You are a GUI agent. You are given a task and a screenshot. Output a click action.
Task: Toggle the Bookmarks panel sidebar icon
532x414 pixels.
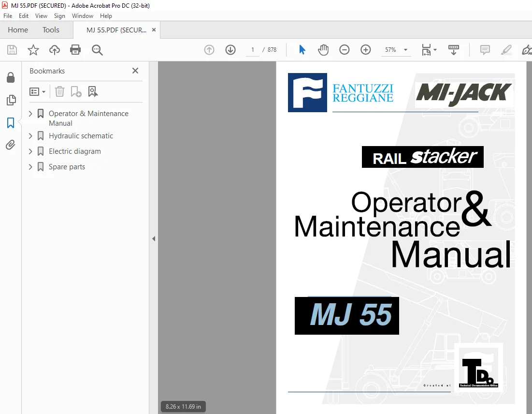pos(11,122)
